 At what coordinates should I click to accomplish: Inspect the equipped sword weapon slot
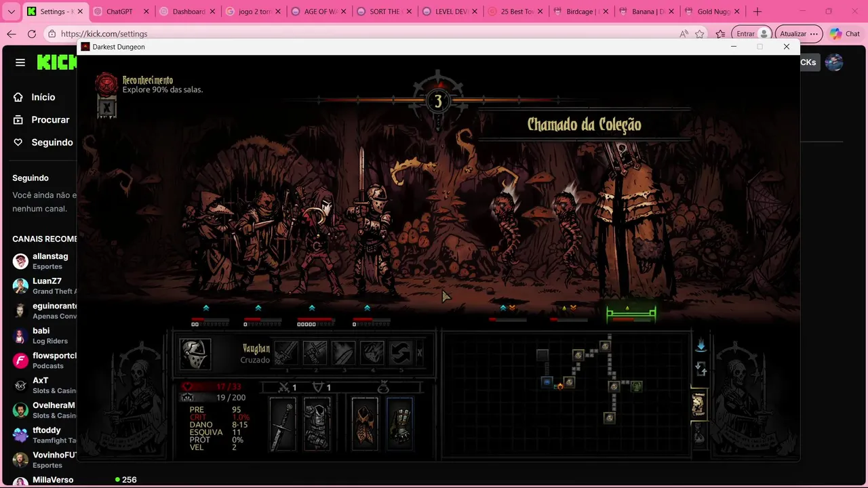point(283,425)
